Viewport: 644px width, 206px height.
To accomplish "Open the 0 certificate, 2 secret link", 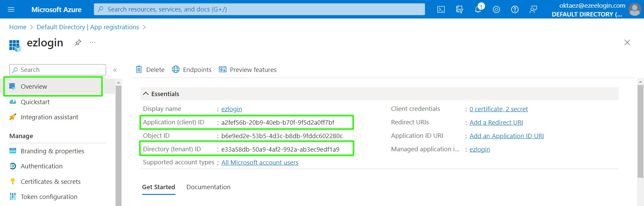I will [498, 109].
